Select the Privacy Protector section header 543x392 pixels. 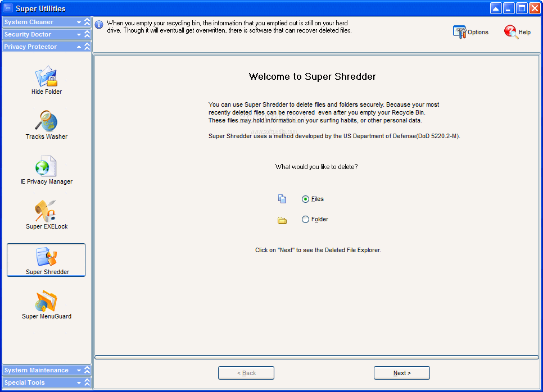tap(47, 47)
